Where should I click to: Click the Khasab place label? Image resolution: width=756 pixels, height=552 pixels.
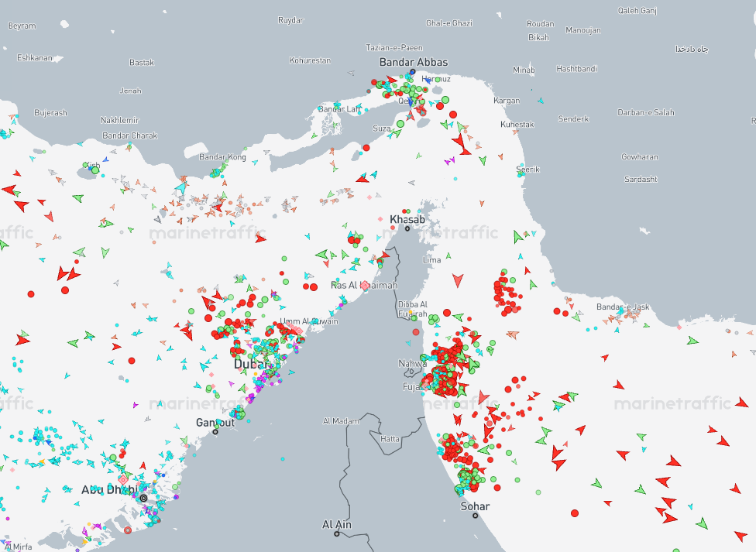pos(407,219)
